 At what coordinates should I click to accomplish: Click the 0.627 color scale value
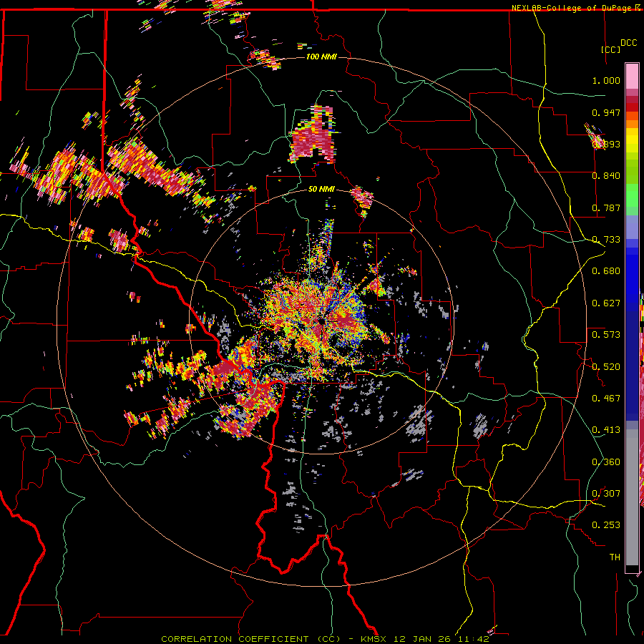[x=606, y=303]
